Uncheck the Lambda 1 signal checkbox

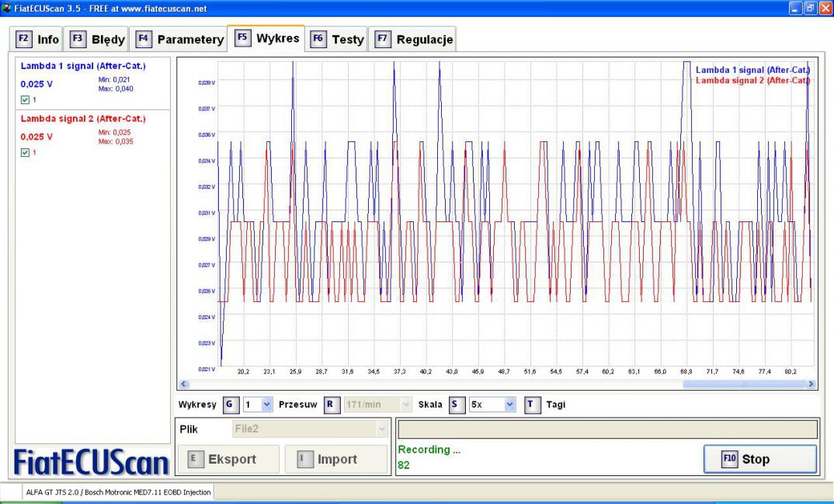point(25,99)
